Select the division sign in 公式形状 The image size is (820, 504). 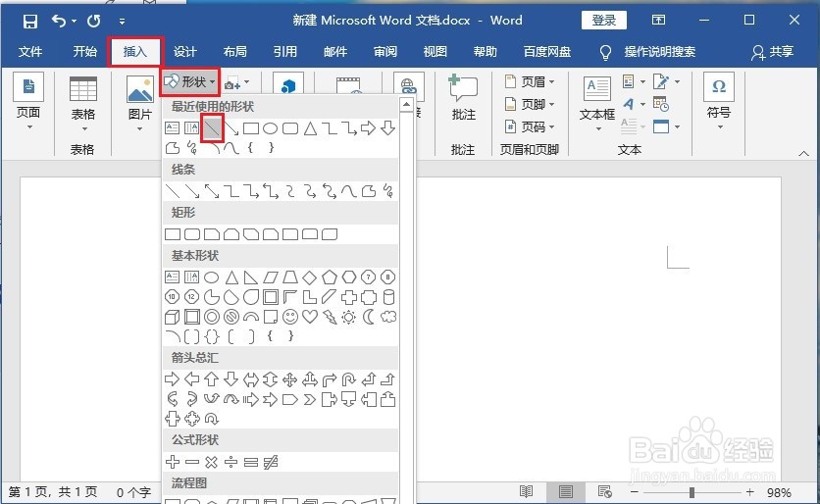coord(231,462)
